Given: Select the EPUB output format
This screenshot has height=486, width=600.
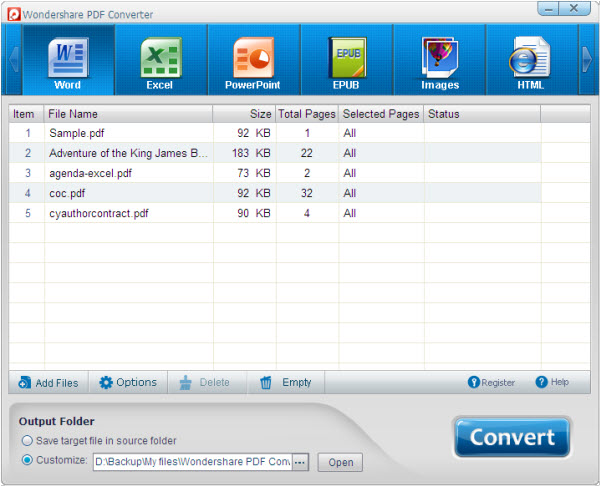Looking at the screenshot, I should pos(346,60).
